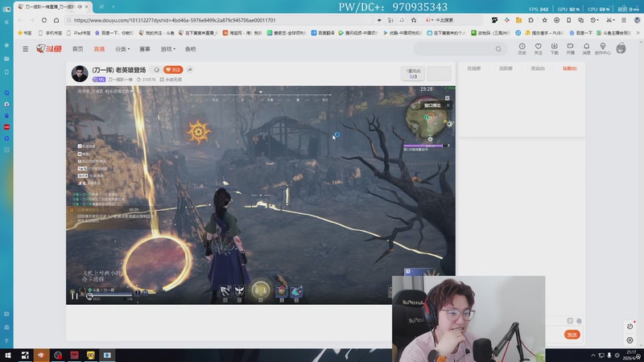Open the browser main menu icon
This screenshot has width=644, height=362.
tap(624, 20)
